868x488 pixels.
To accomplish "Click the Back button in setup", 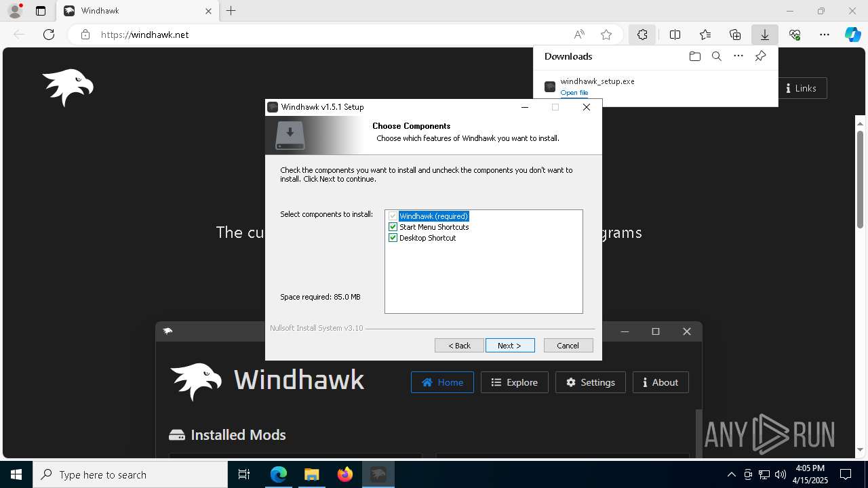I will point(459,346).
